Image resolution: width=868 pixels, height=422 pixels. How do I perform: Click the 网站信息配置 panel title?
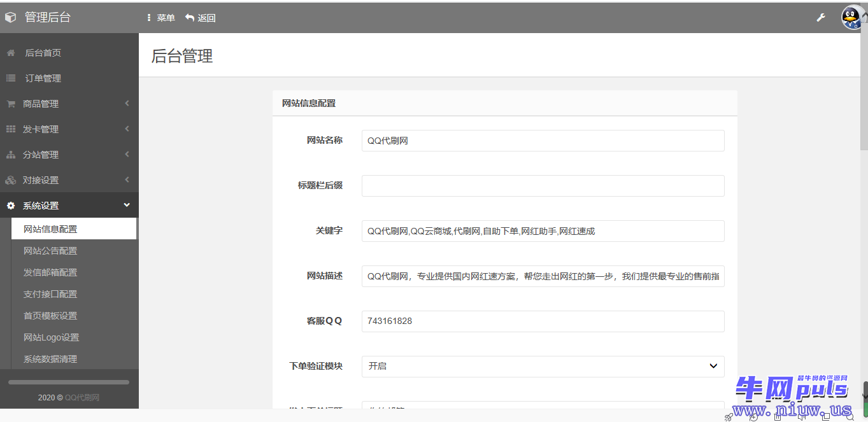coord(309,103)
